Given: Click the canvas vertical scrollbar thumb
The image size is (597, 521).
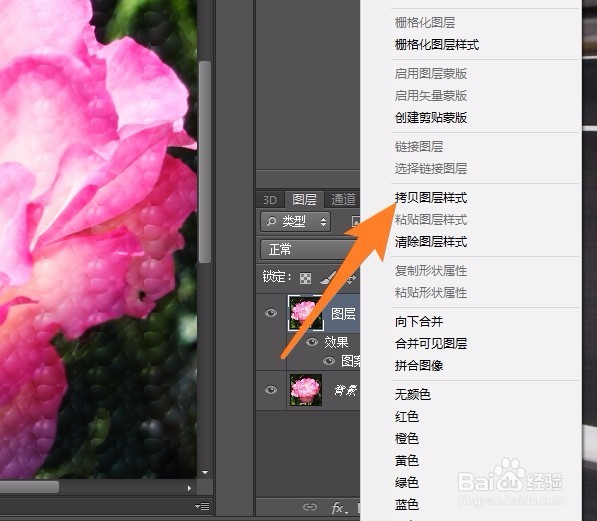Looking at the screenshot, I should pos(205,162).
